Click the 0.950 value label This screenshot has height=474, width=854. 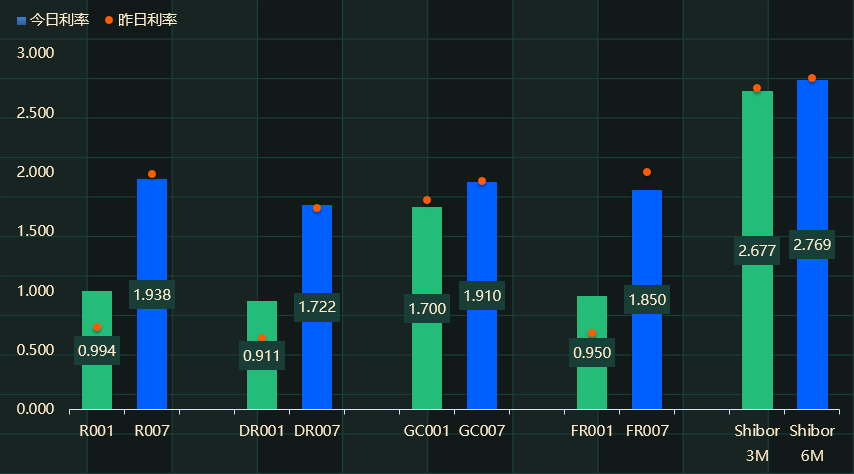[592, 353]
